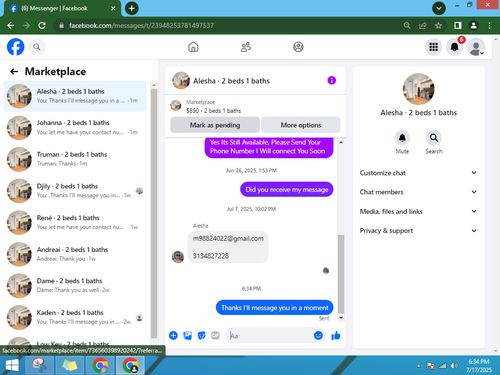Expand Chat members section
This screenshot has width=500, height=375.
pos(418,192)
